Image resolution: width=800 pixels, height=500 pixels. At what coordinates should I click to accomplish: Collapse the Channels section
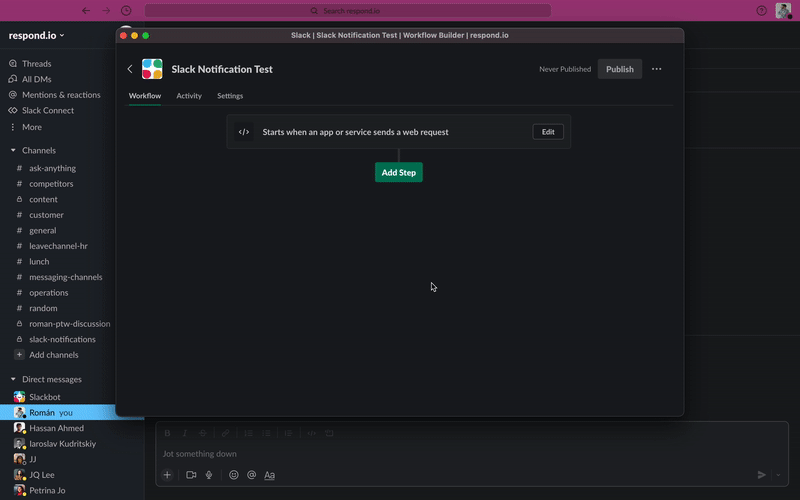pos(13,151)
